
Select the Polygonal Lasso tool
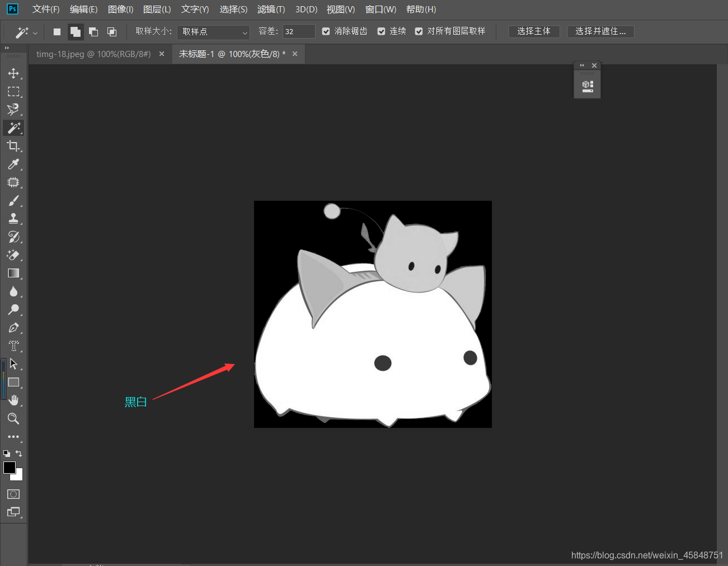click(13, 110)
